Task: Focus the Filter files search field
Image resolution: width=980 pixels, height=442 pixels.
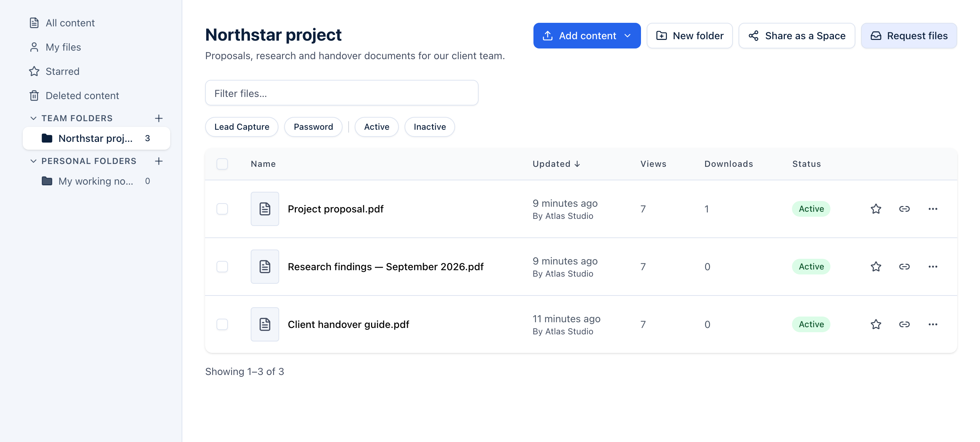Action: coord(341,93)
